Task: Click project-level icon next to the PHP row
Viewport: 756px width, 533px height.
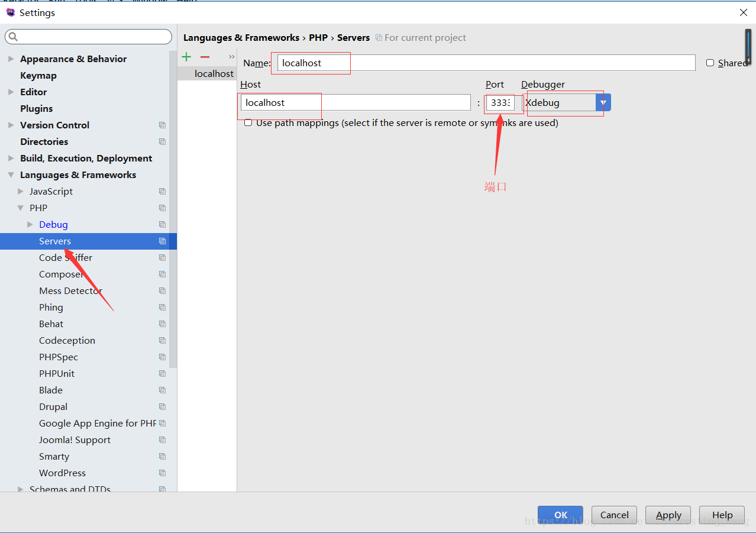Action: pyautogui.click(x=162, y=208)
